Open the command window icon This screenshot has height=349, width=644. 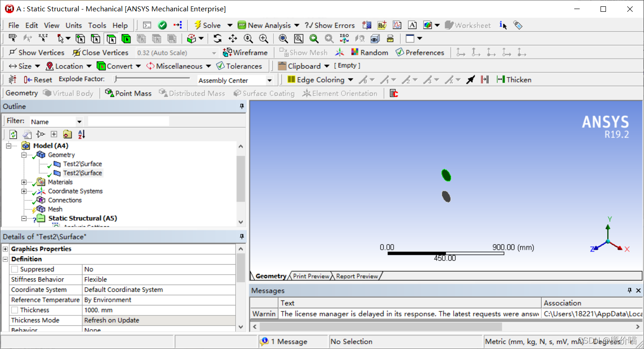coord(147,25)
